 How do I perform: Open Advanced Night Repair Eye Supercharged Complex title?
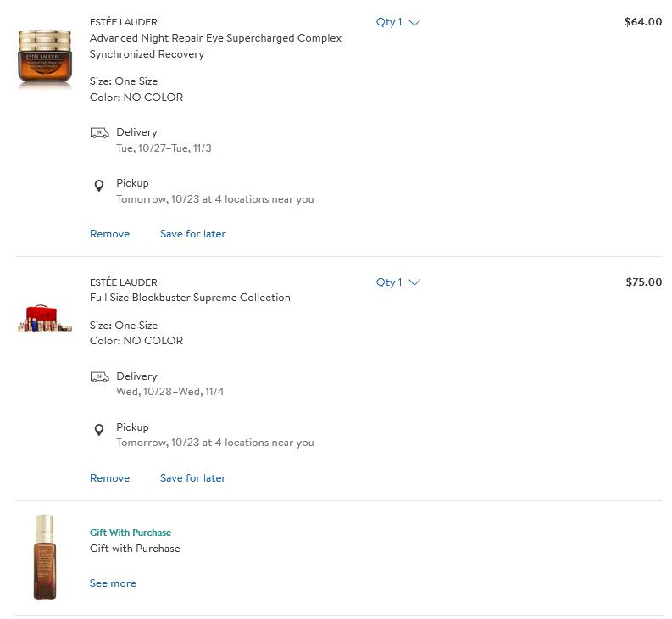[x=215, y=46]
